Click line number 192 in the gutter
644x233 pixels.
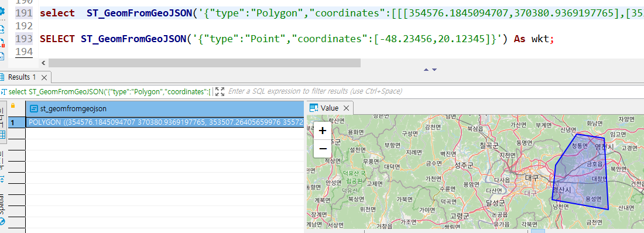click(x=23, y=26)
